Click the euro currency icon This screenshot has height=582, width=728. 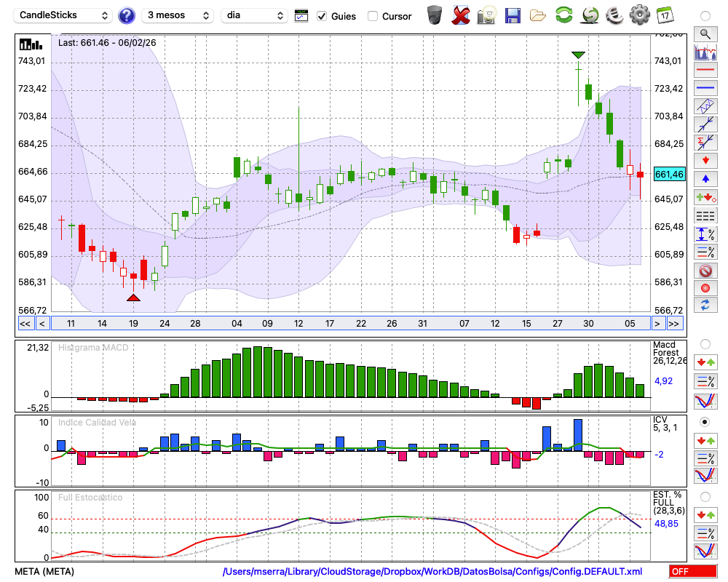614,15
